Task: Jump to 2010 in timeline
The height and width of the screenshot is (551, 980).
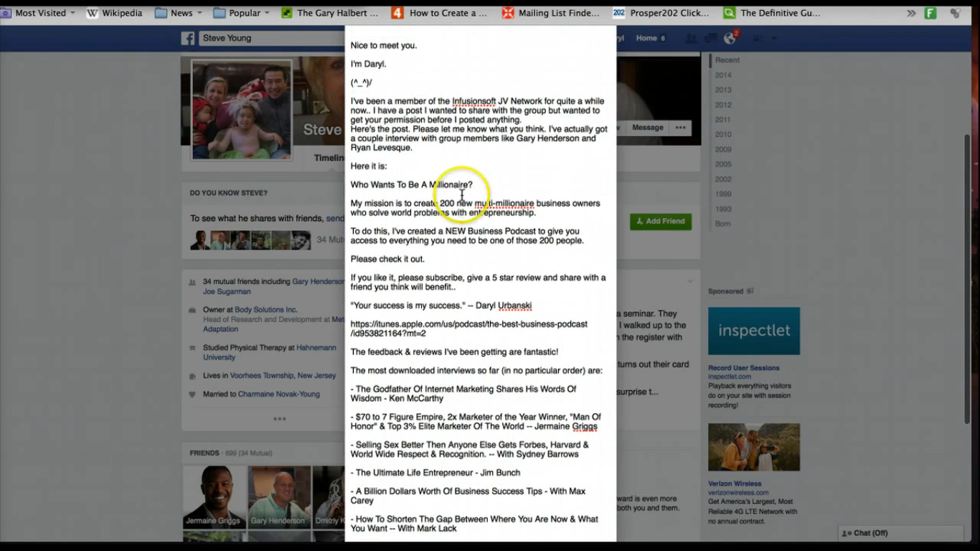Action: click(x=723, y=135)
